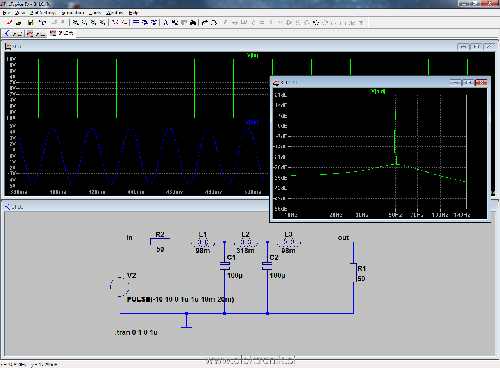Switch to the schematic document tab

(14, 33)
